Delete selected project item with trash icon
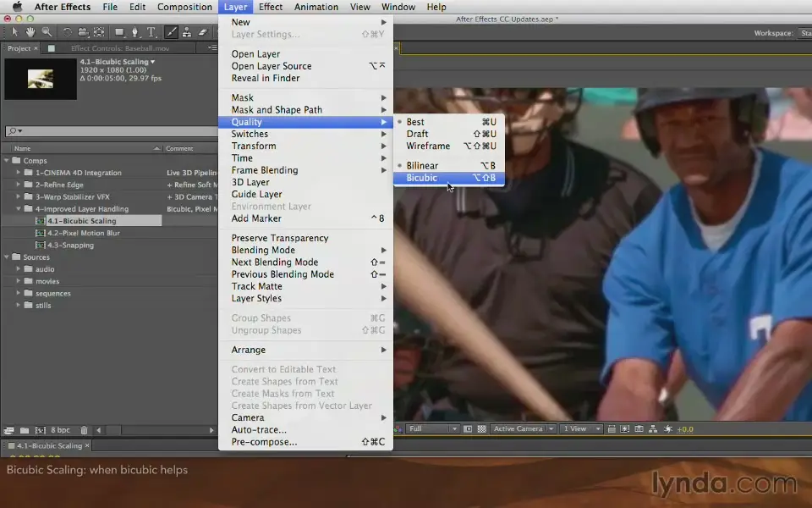Image resolution: width=812 pixels, height=508 pixels. click(x=84, y=430)
